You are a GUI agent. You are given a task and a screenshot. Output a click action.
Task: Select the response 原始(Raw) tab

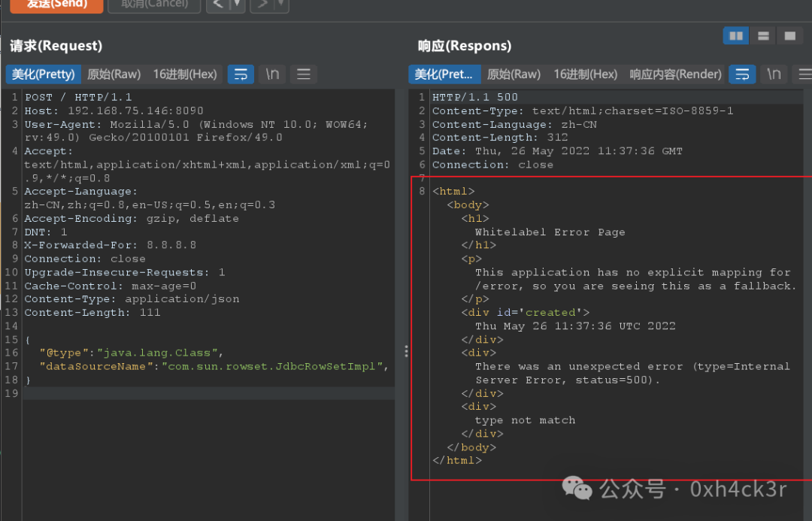[x=514, y=74]
